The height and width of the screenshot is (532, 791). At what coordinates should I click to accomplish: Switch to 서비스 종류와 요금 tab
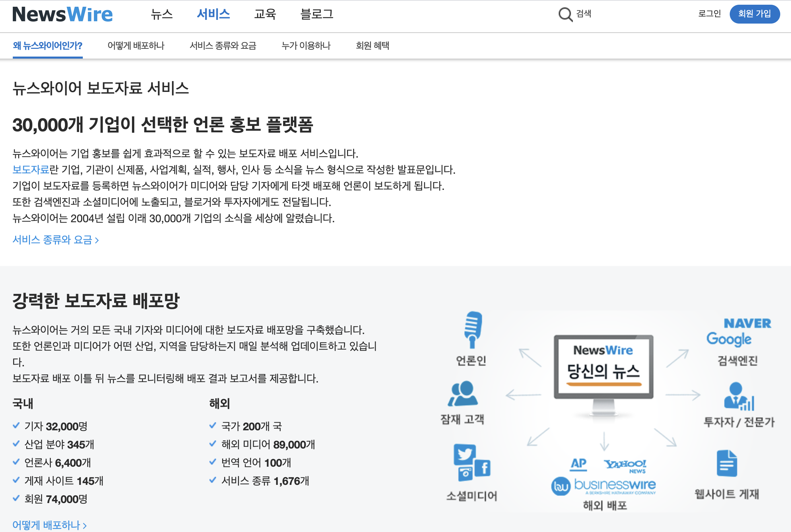(223, 45)
